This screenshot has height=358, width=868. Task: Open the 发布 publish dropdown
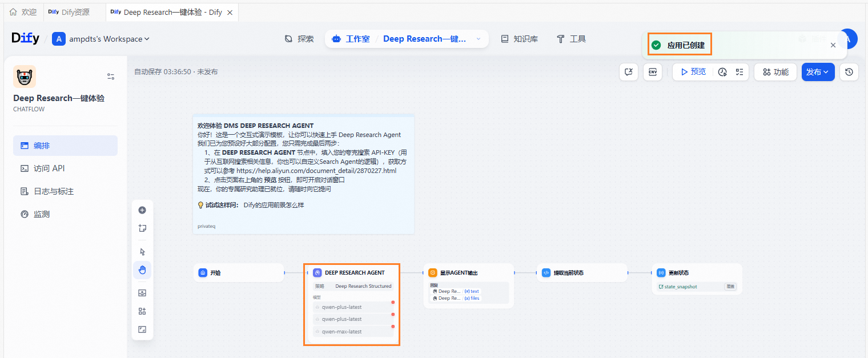click(x=818, y=72)
